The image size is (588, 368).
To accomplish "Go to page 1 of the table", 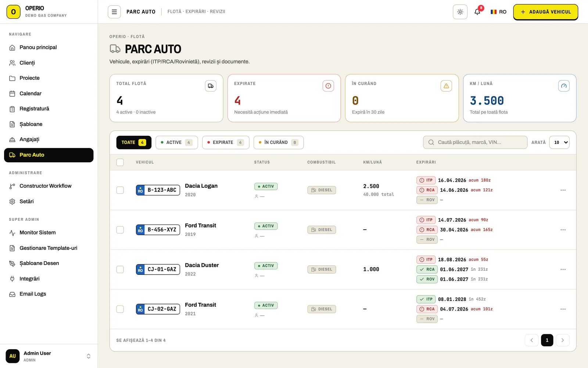I will [547, 340].
